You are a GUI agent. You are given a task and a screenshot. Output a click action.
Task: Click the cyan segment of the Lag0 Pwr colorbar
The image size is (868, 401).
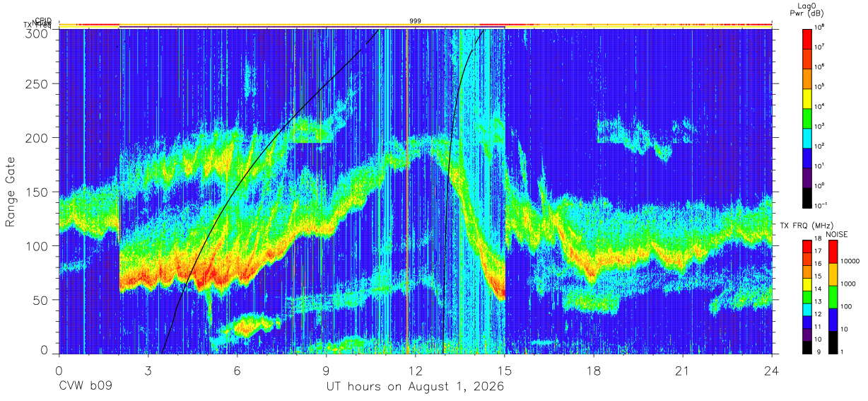pos(807,137)
